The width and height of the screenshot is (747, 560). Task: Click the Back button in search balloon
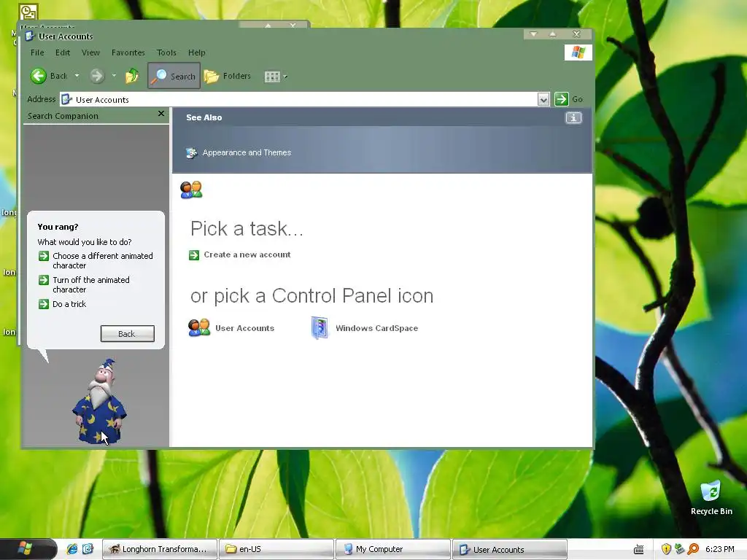click(127, 334)
